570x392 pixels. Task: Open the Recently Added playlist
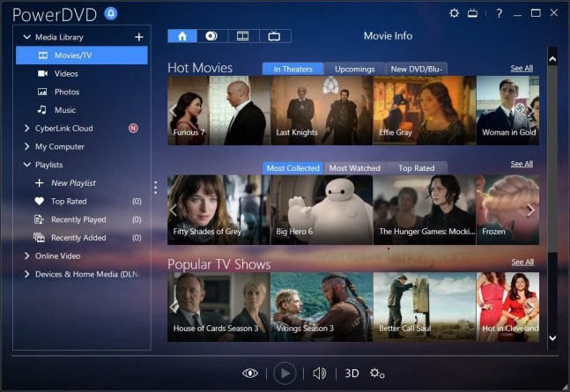(x=82, y=238)
